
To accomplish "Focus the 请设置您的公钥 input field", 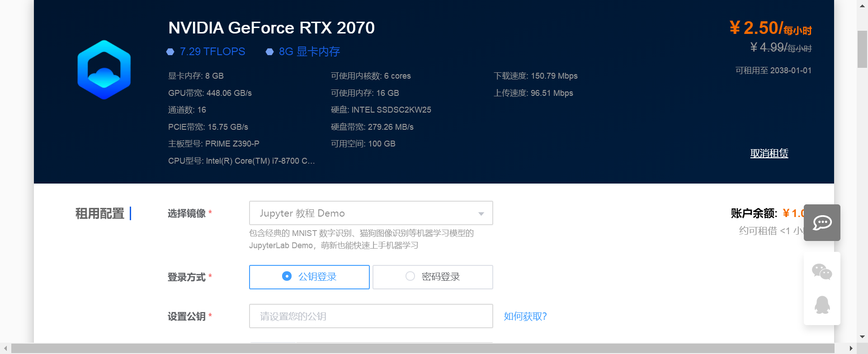I will [x=371, y=316].
